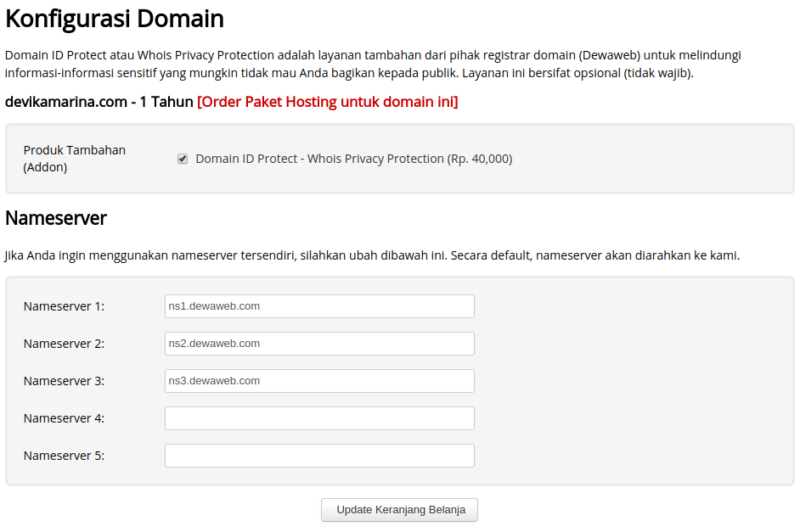
Task: Click the "Nameserver 3:" label
Action: [x=64, y=381]
